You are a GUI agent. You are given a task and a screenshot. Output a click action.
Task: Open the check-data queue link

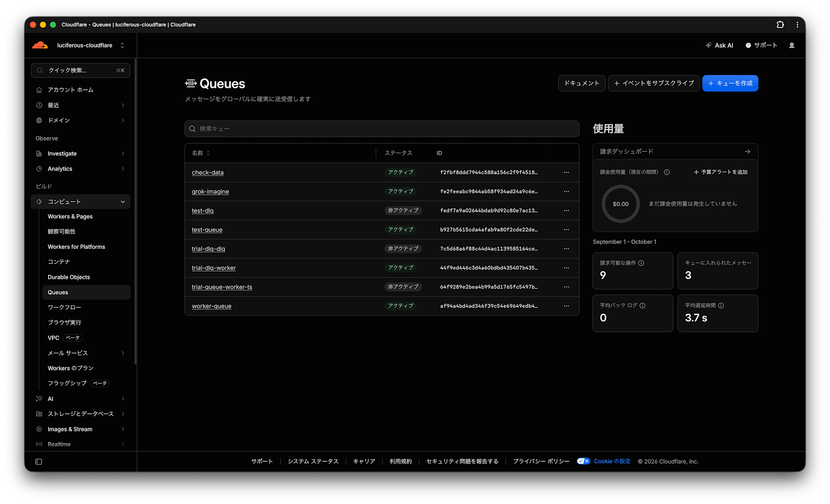coord(207,173)
